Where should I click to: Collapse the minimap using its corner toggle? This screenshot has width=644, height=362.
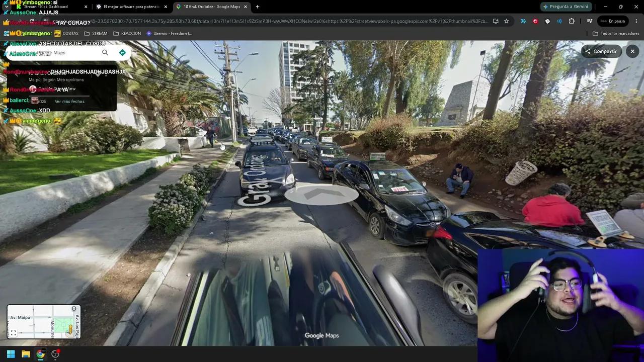[x=74, y=309]
